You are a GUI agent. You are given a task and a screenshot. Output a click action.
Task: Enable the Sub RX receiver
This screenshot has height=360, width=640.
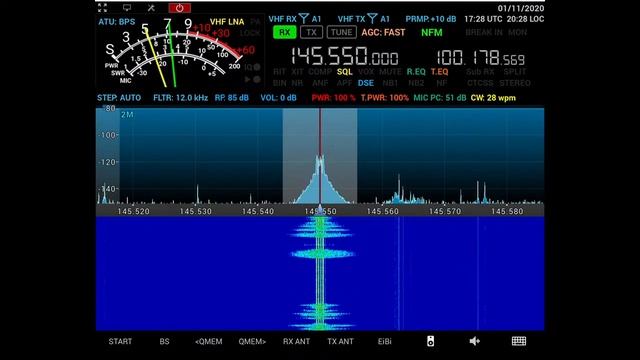point(480,72)
